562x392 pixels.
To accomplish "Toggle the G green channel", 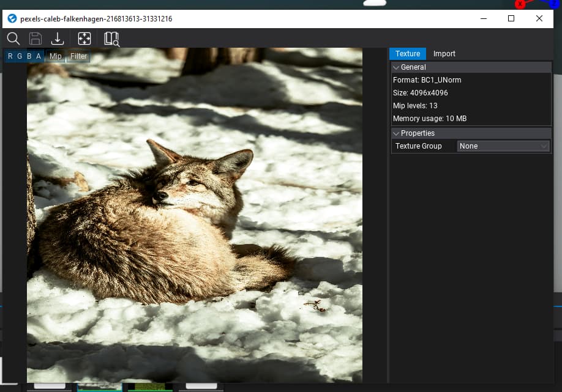I will (20, 56).
